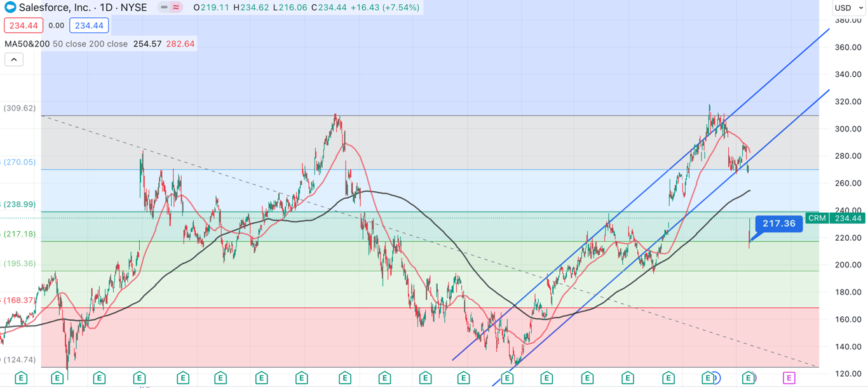
Task: Click the 254.57 moving average value
Action: pos(147,44)
